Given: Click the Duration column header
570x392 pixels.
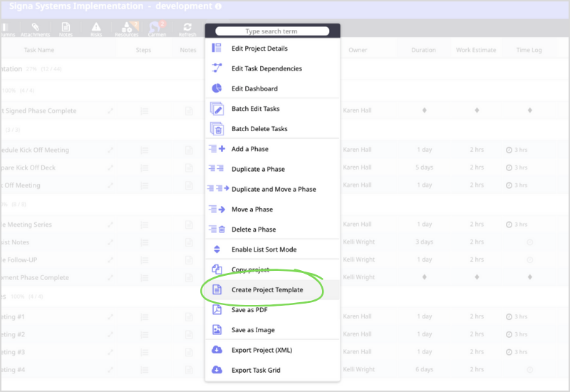Looking at the screenshot, I should tap(423, 50).
